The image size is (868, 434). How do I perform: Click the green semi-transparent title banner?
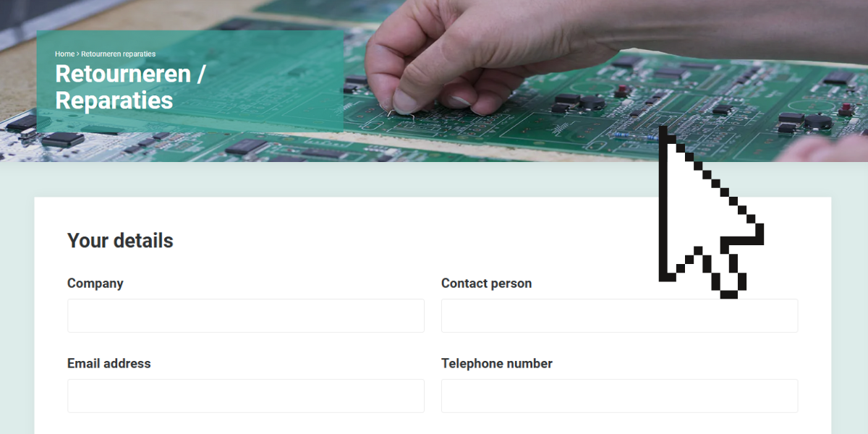(x=190, y=80)
